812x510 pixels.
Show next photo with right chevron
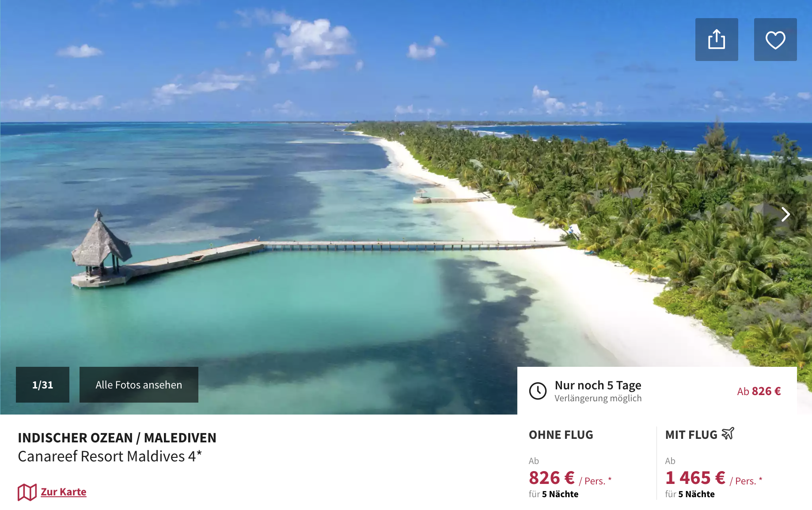tap(785, 214)
